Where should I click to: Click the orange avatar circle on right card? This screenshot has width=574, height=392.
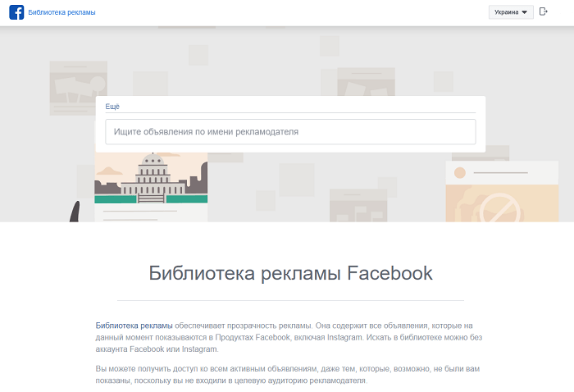pyautogui.click(x=459, y=173)
